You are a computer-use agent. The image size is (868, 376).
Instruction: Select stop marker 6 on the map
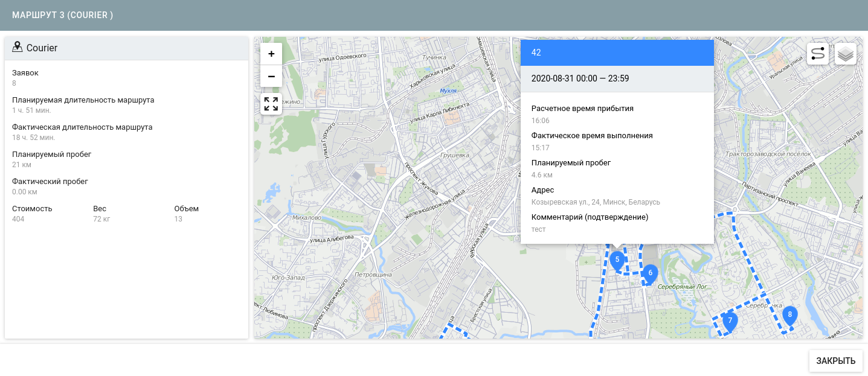click(650, 273)
